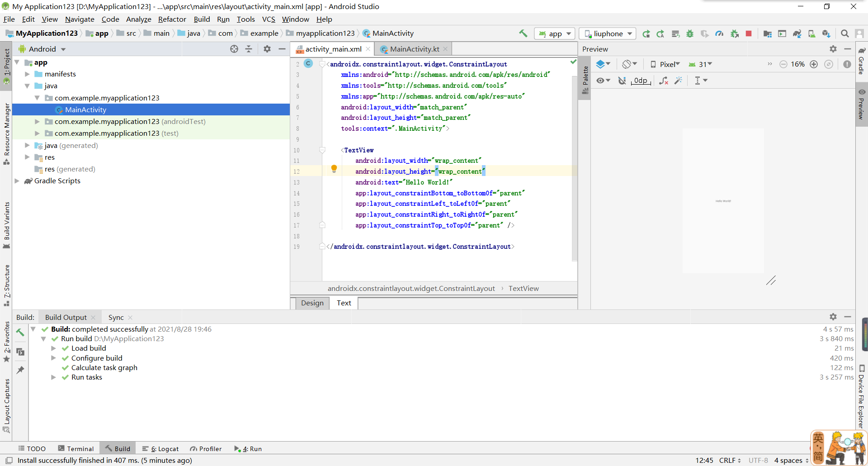
Task: Click Infer Constraints magic wand icon
Action: pyautogui.click(x=678, y=81)
